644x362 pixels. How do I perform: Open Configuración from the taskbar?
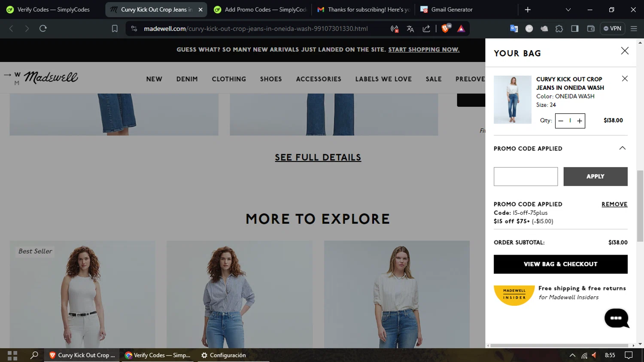tap(224, 355)
